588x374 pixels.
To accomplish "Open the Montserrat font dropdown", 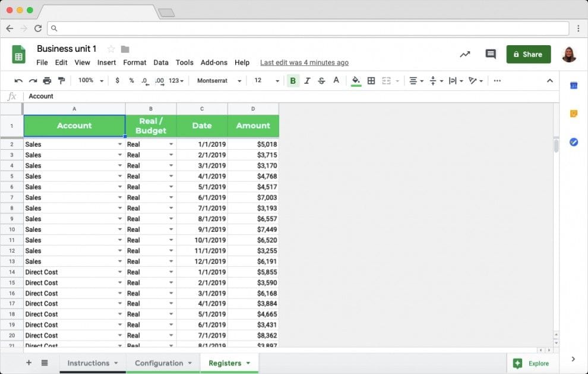I will [219, 81].
